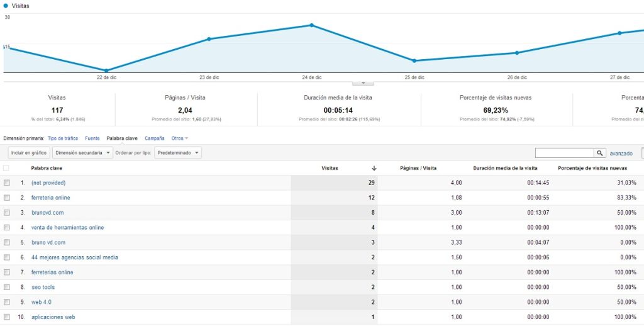Select Palabra clave primary dimension

(122, 138)
